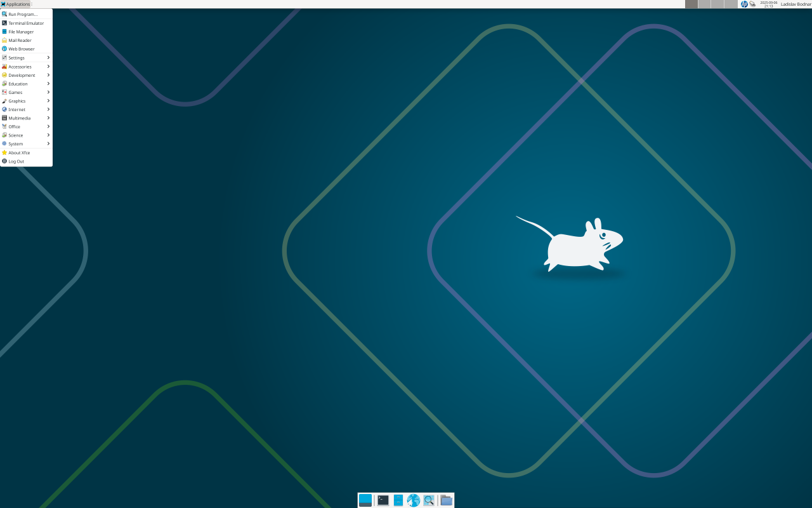
Task: Choose the Web Browser entry in the Applications menu
Action: [x=26, y=49]
